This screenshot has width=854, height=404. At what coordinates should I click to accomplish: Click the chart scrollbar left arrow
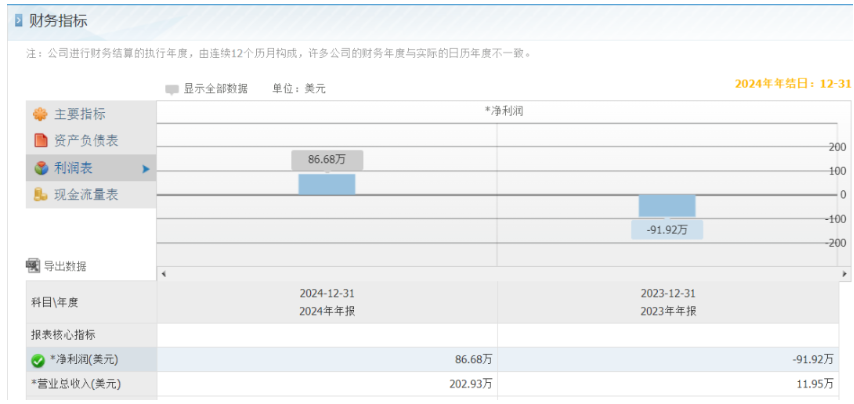pyautogui.click(x=164, y=274)
